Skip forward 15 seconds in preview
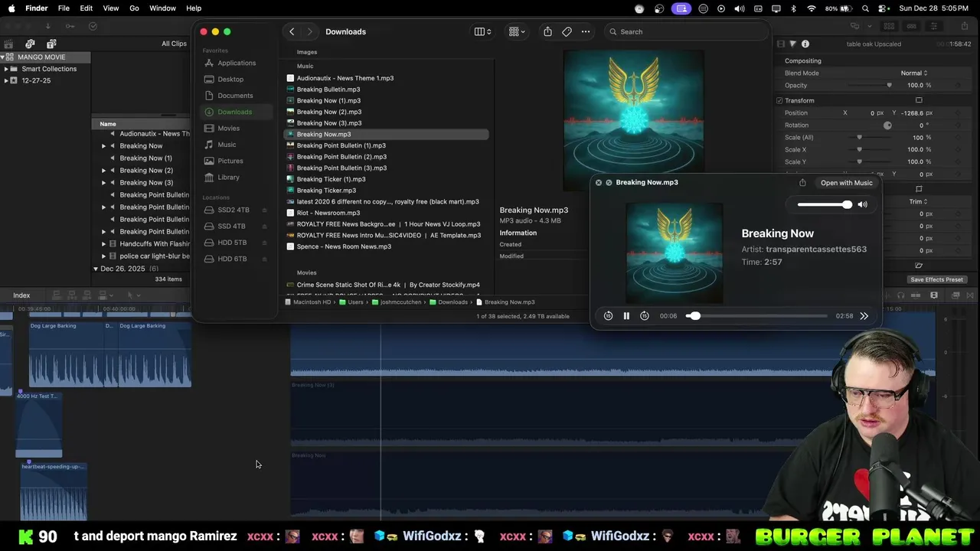 [x=645, y=316]
